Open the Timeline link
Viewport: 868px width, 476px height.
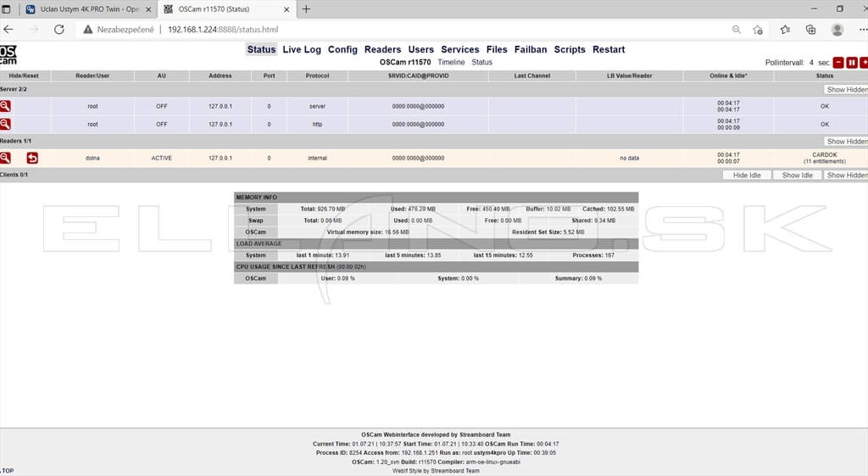(x=451, y=62)
